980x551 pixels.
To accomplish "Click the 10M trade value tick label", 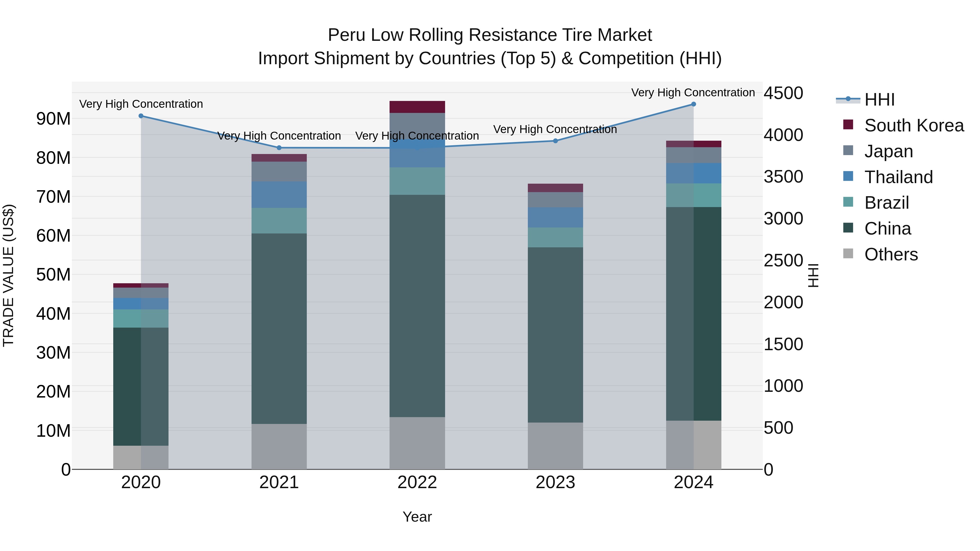I will (53, 430).
